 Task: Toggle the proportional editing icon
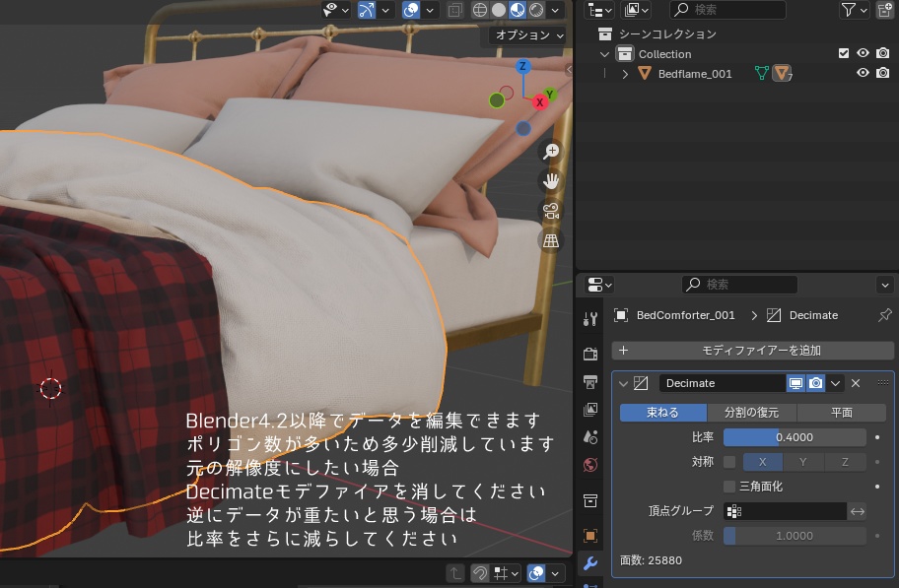[x=411, y=10]
